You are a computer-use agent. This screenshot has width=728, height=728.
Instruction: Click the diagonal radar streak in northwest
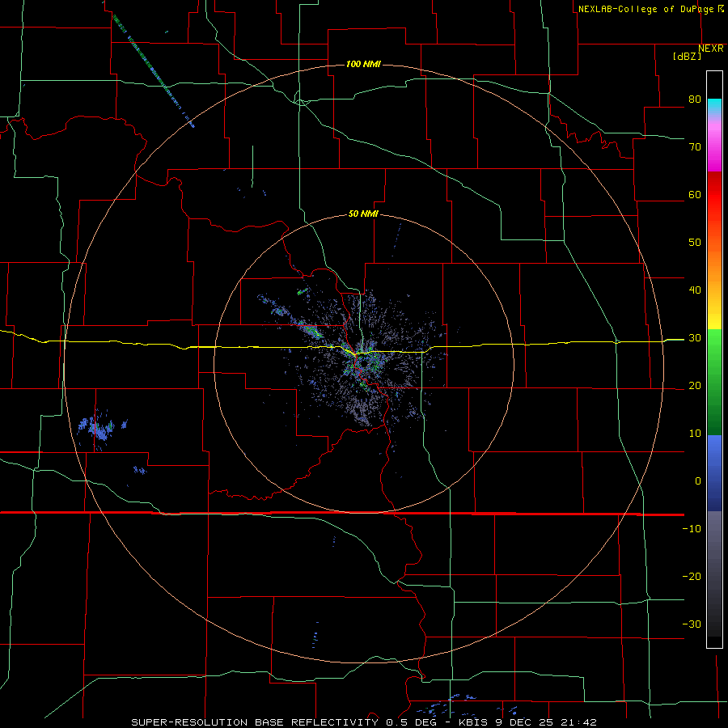(x=153, y=70)
